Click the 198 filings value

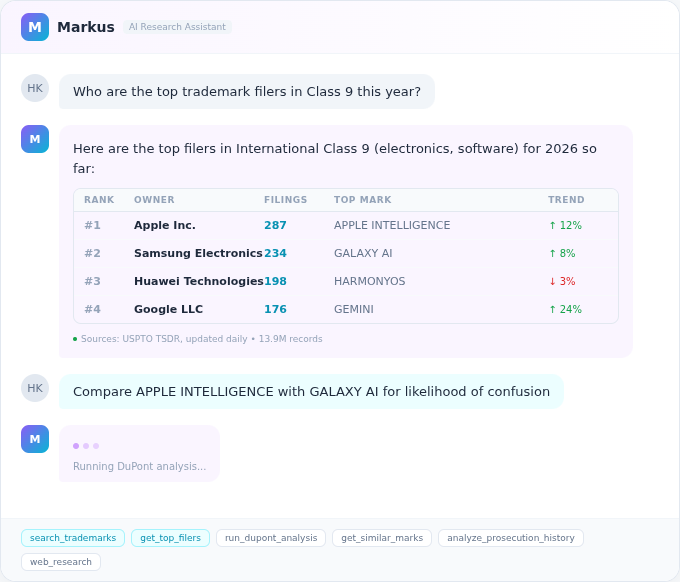tap(275, 281)
